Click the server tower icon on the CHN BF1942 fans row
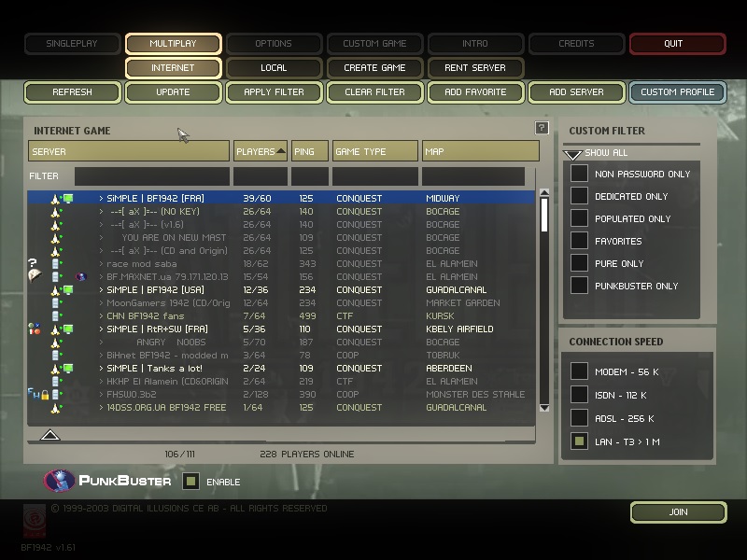This screenshot has height=560, width=747. point(55,315)
